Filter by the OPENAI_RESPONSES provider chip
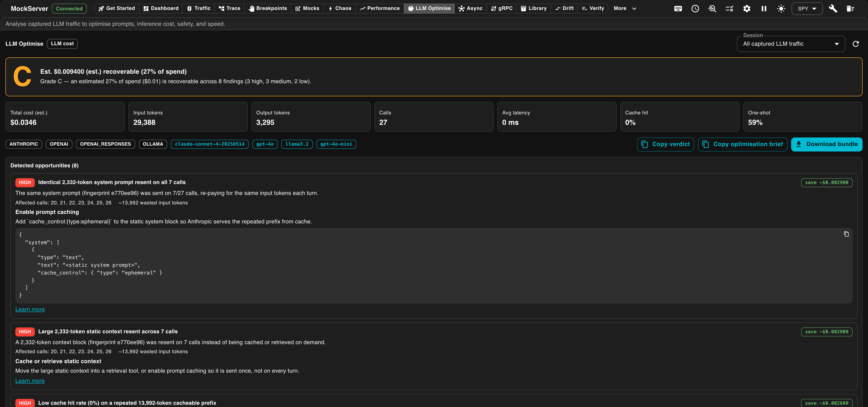 (106, 144)
